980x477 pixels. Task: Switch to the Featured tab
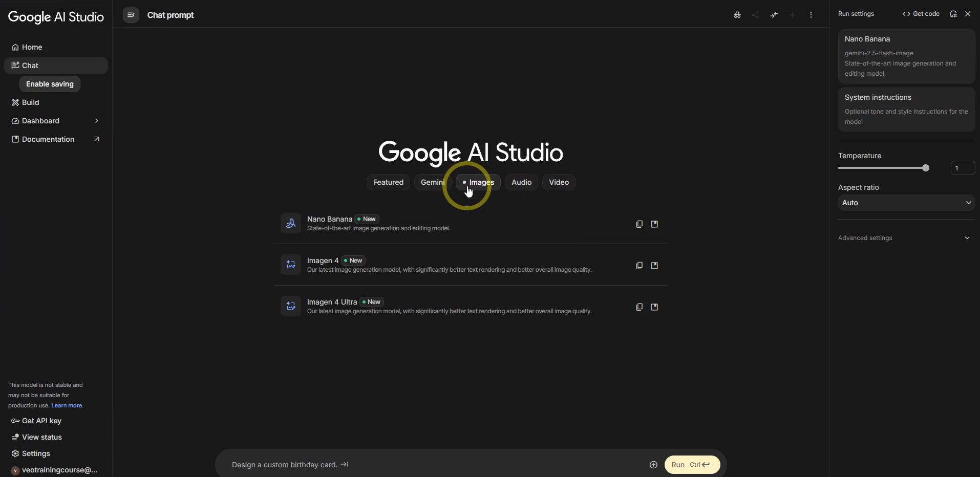click(388, 182)
